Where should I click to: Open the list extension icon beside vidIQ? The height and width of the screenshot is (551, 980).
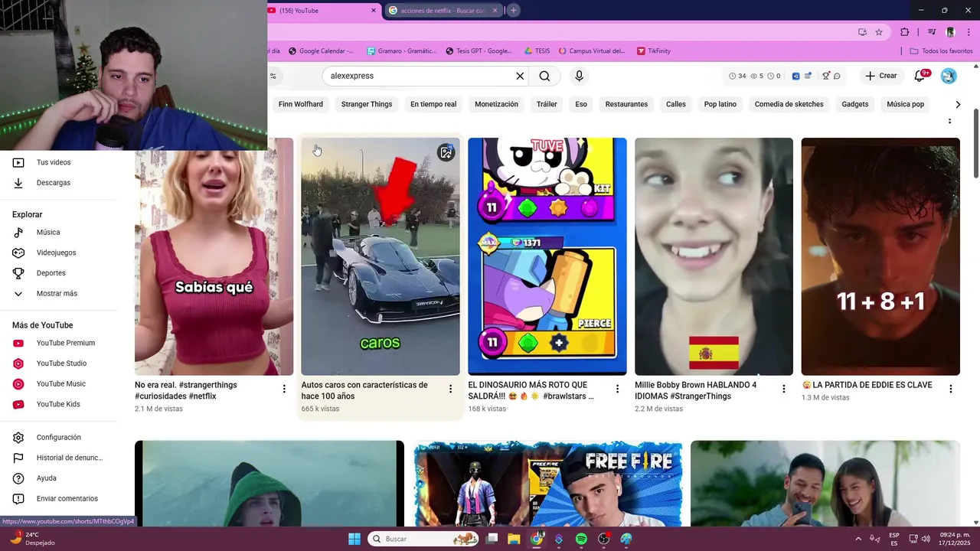[x=808, y=76]
